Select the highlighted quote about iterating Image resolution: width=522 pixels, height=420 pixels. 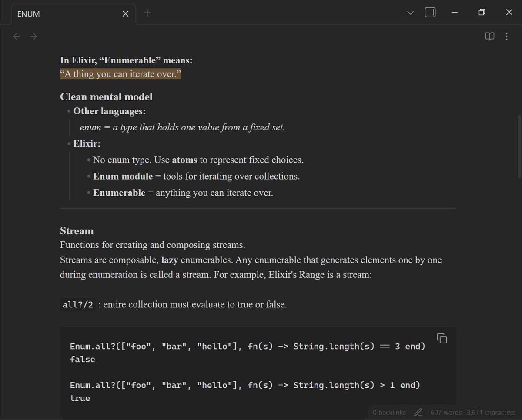pyautogui.click(x=120, y=74)
